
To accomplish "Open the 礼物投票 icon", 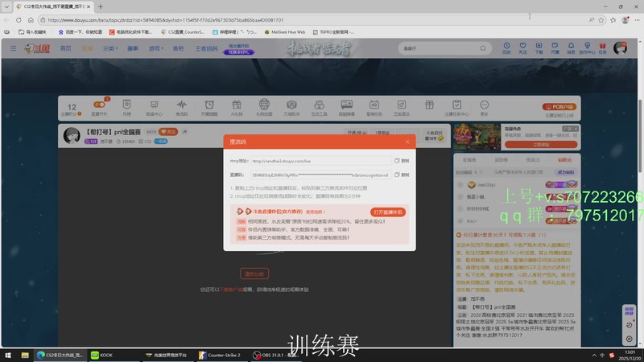I will (x=264, y=108).
